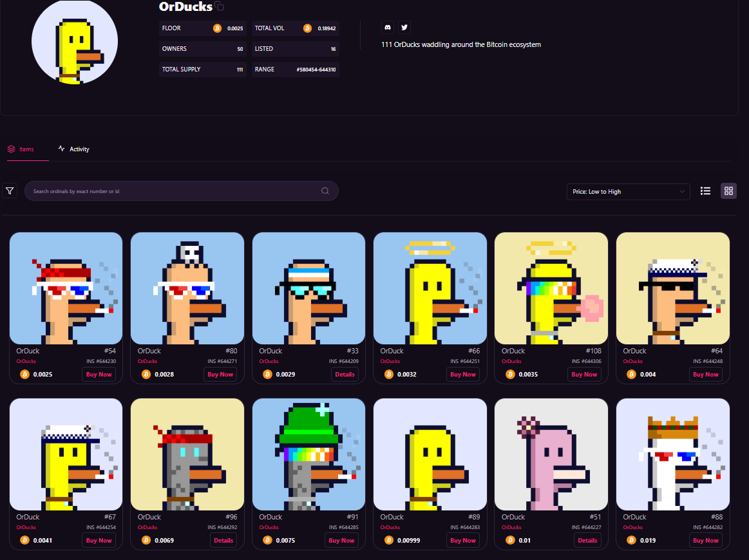Viewport: 749px width, 560px height.
Task: Click OrDucks link under OrDuck #54
Action: click(x=26, y=361)
